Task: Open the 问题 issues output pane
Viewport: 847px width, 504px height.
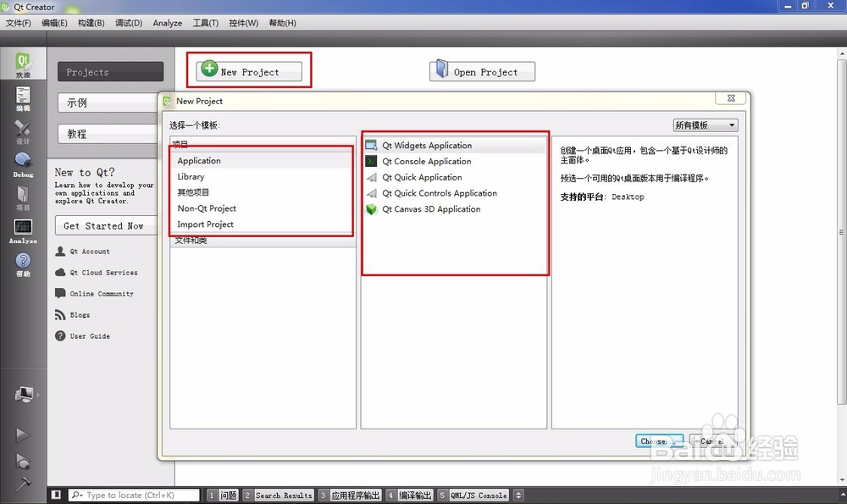Action: click(223, 495)
